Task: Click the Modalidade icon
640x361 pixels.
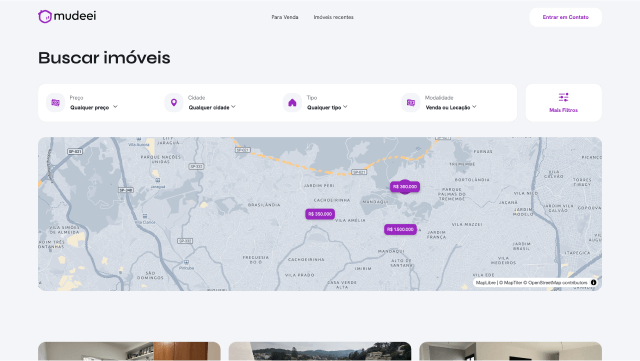Action: 411,103
